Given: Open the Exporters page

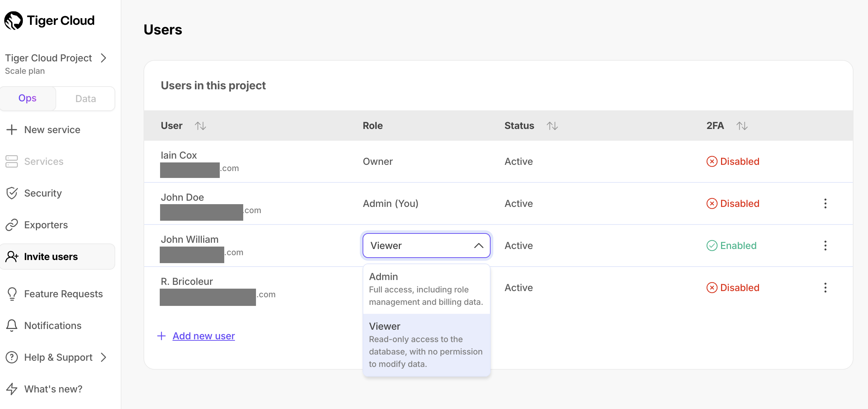Looking at the screenshot, I should [x=46, y=225].
